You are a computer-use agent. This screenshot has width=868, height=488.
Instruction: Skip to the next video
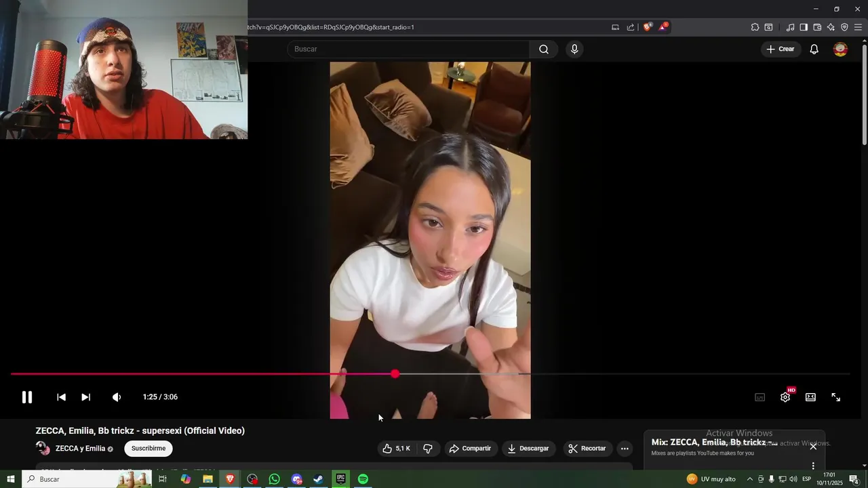coord(85,397)
